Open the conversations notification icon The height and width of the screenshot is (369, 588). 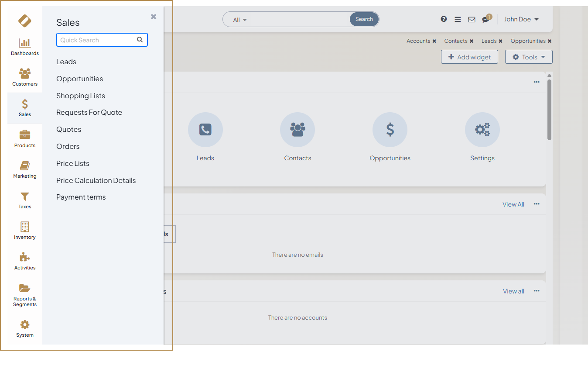(x=486, y=19)
